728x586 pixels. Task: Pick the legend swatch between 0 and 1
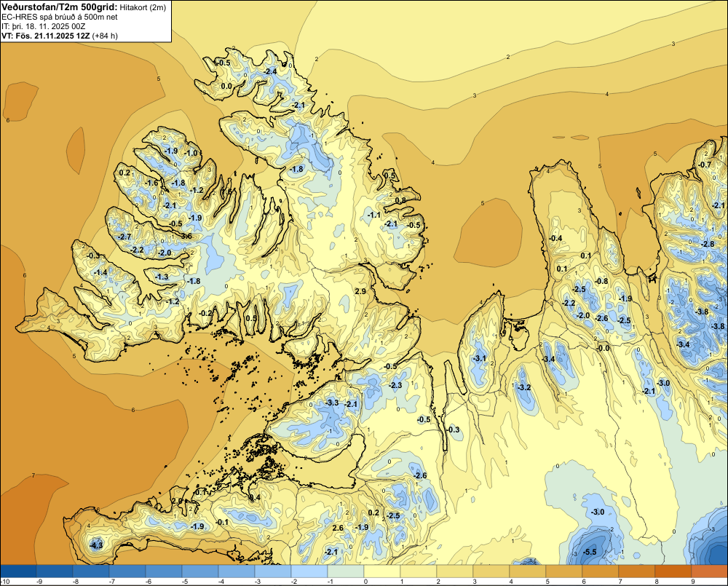click(382, 571)
